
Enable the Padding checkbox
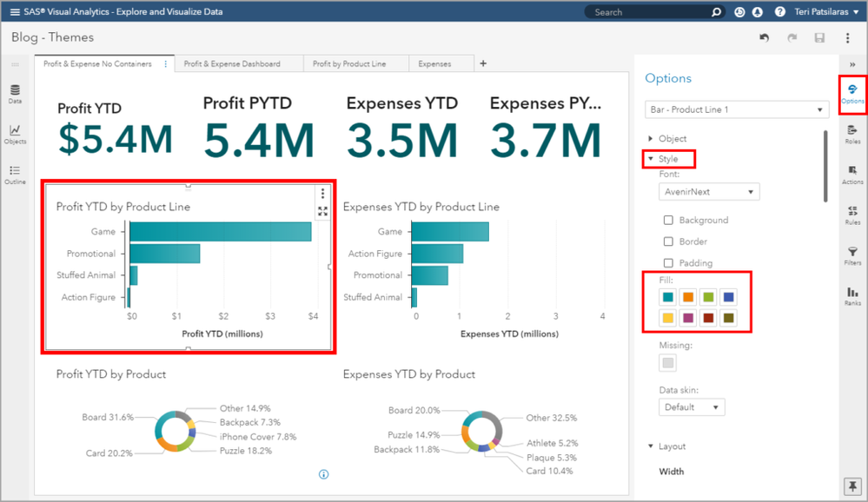pyautogui.click(x=668, y=263)
